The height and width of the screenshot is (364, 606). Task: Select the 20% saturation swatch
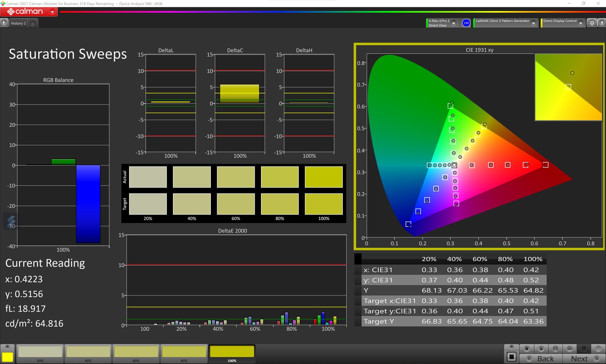40,352
